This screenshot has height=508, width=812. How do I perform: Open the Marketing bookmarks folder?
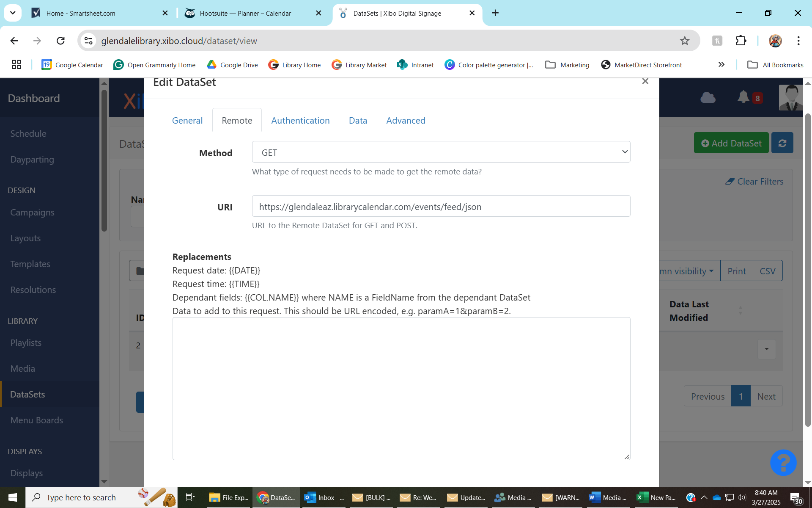pyautogui.click(x=567, y=65)
